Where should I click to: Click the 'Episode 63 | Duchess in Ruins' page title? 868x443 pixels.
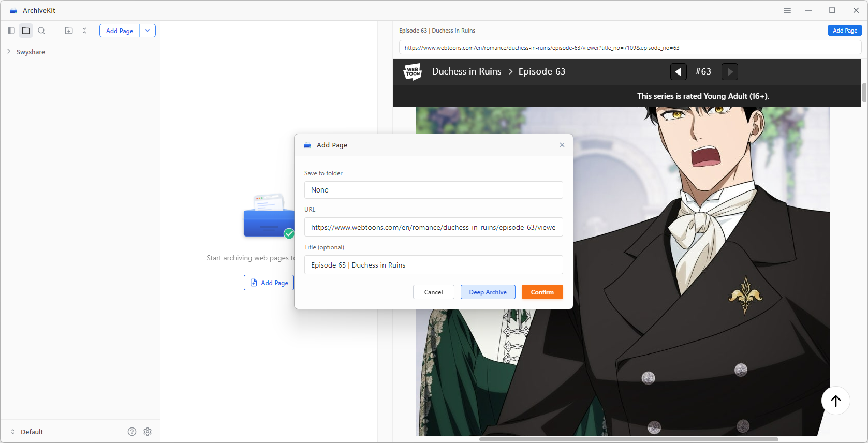437,31
